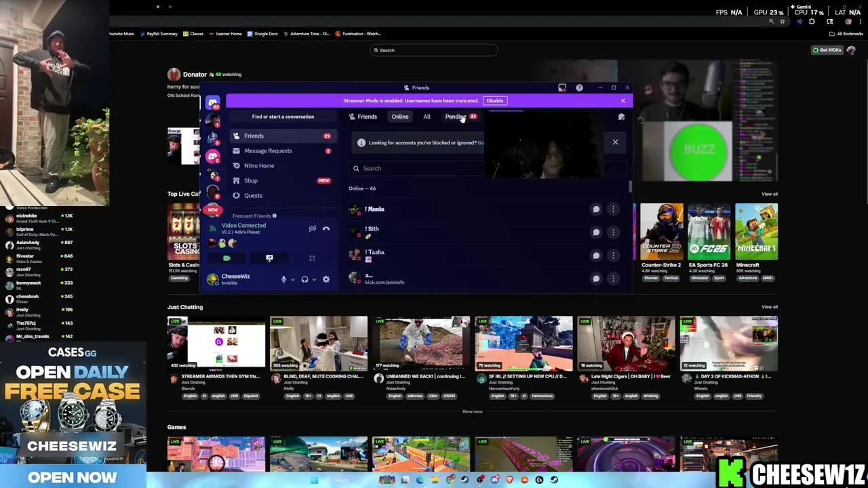Open Nitro Home
The height and width of the screenshot is (488, 868).
(x=282, y=166)
